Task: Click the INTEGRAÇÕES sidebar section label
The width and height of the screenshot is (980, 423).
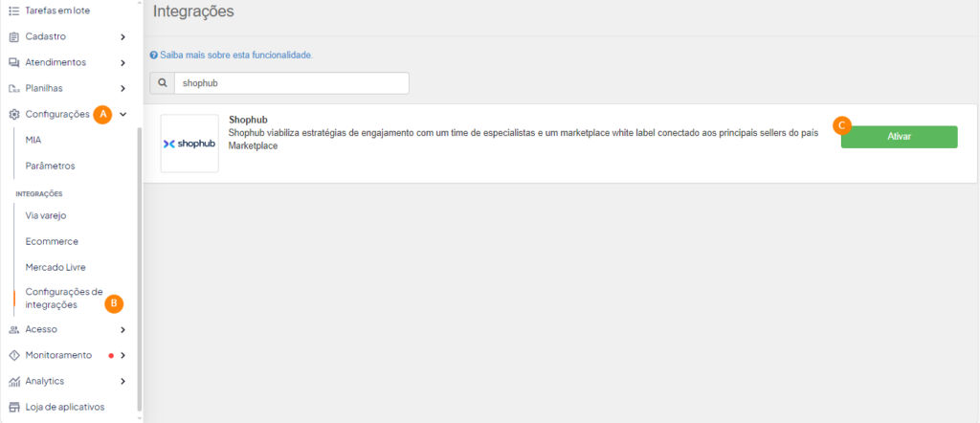Action: (x=39, y=193)
